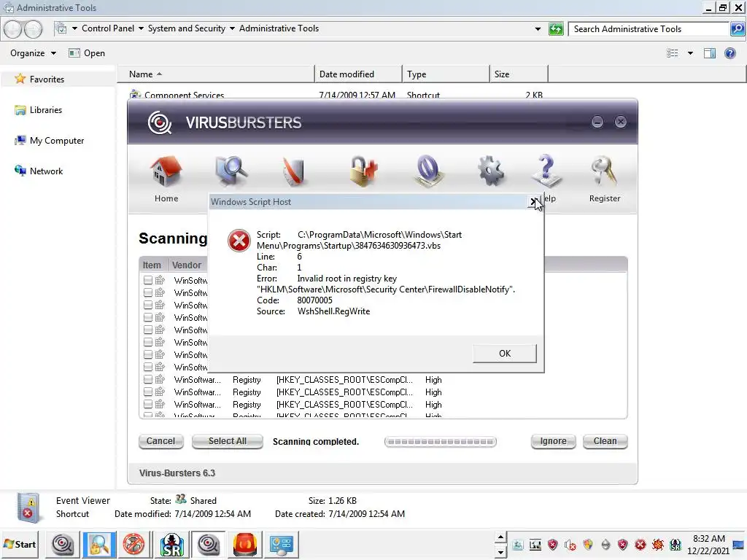The image size is (747, 560).
Task: Minimize the VirusBursters window with round button
Action: click(597, 122)
